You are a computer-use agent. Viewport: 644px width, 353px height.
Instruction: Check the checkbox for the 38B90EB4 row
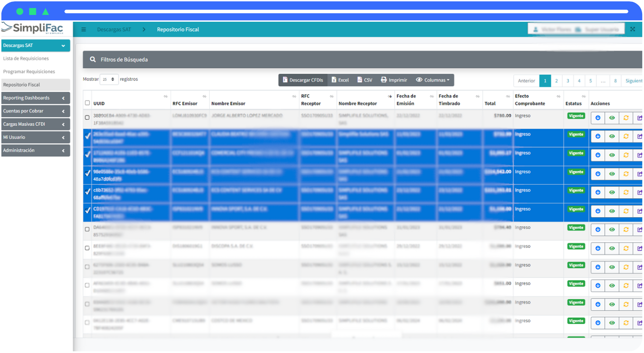point(87,118)
